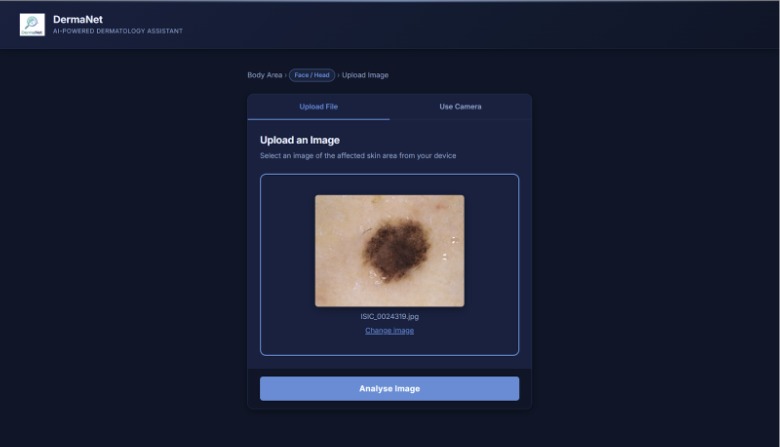
Task: Click the uploaded skin lesion thumbnail
Action: pyautogui.click(x=390, y=251)
